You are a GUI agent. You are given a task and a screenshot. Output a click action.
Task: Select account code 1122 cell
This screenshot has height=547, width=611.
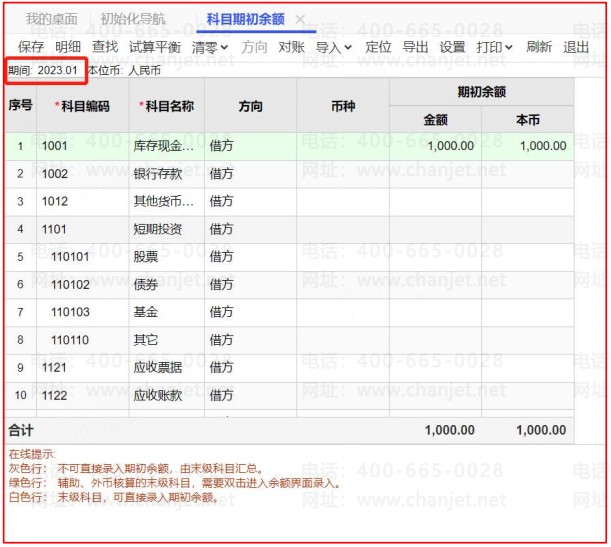click(83, 395)
